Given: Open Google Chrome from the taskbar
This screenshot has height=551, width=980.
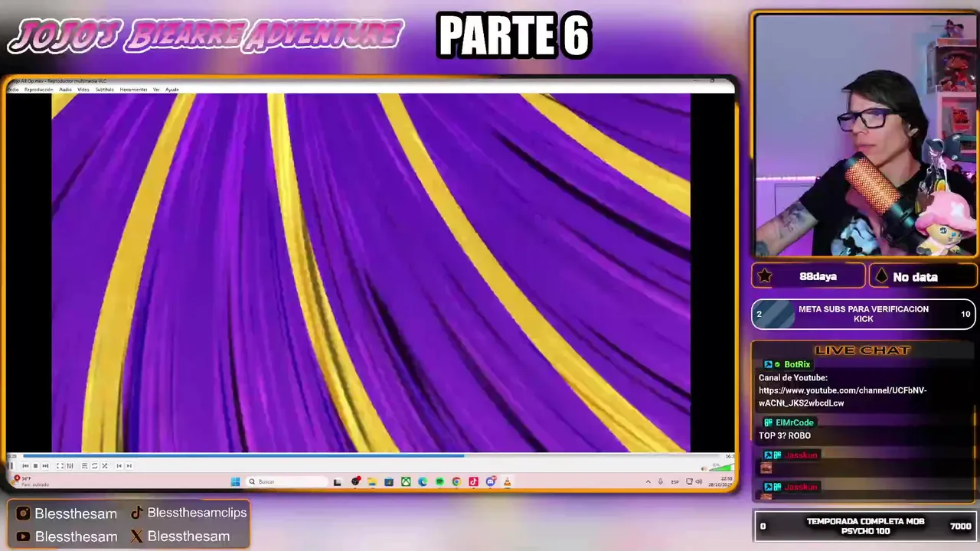Looking at the screenshot, I should [456, 481].
